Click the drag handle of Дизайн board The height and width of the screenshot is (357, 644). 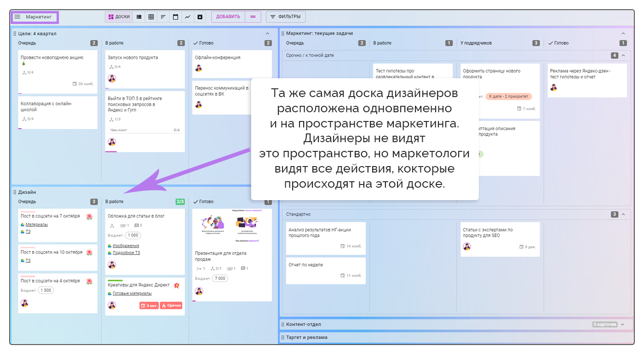(x=15, y=192)
